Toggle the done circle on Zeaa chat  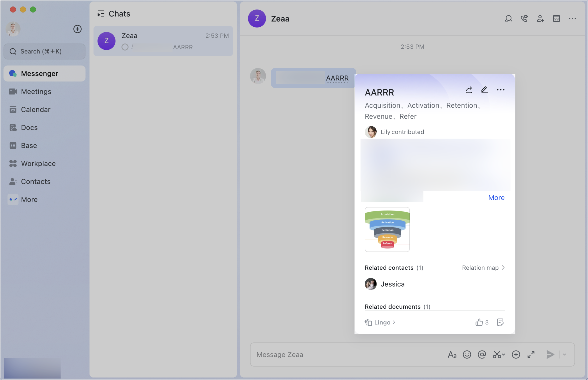[x=125, y=47]
